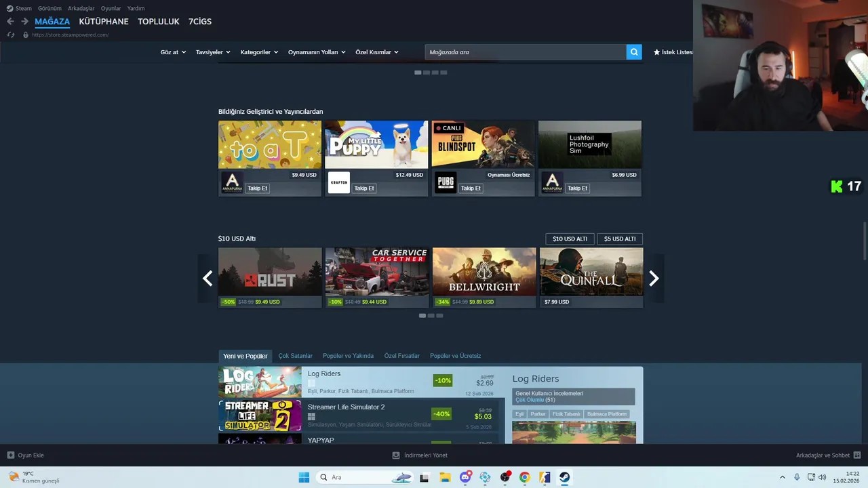868x488 pixels.
Task: Show hidden system tray icons
Action: pyautogui.click(x=782, y=477)
